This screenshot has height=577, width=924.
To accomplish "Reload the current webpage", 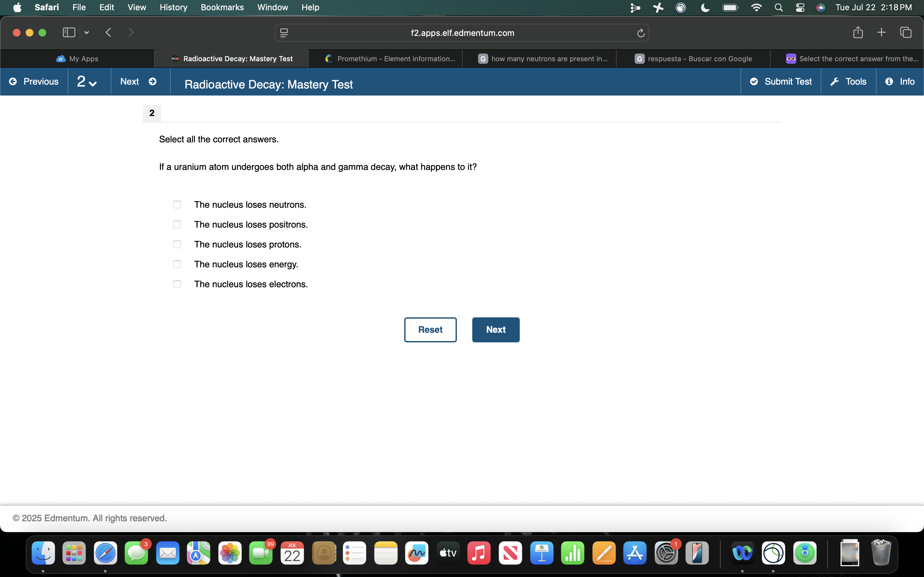I will [640, 33].
